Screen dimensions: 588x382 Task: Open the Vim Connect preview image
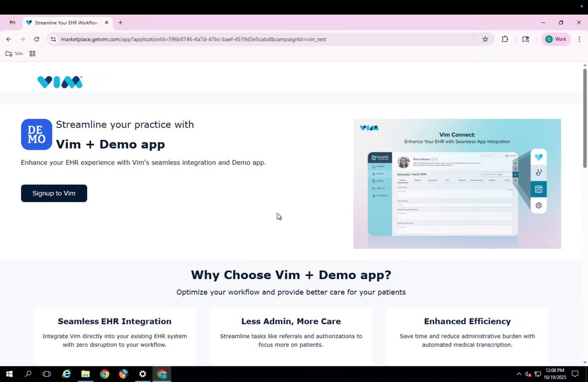(x=457, y=183)
